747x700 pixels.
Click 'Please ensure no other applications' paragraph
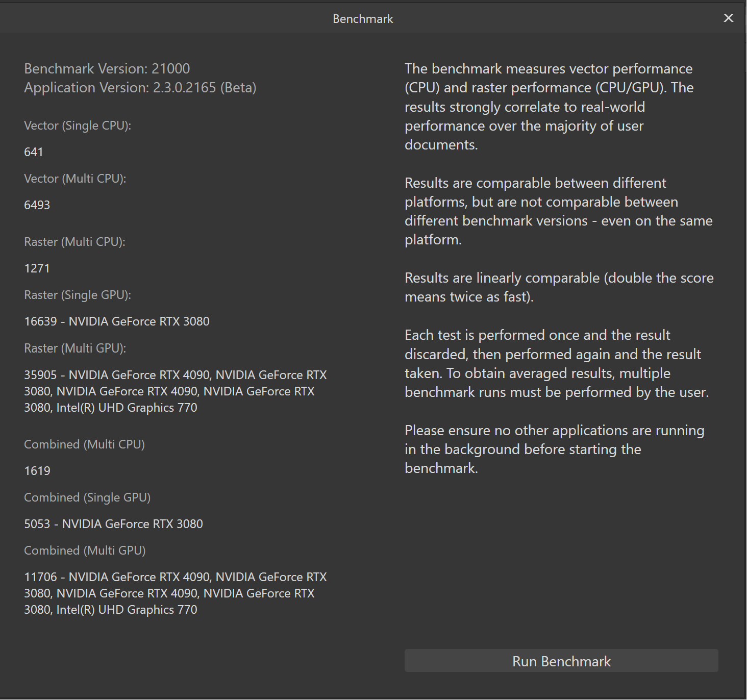click(555, 449)
